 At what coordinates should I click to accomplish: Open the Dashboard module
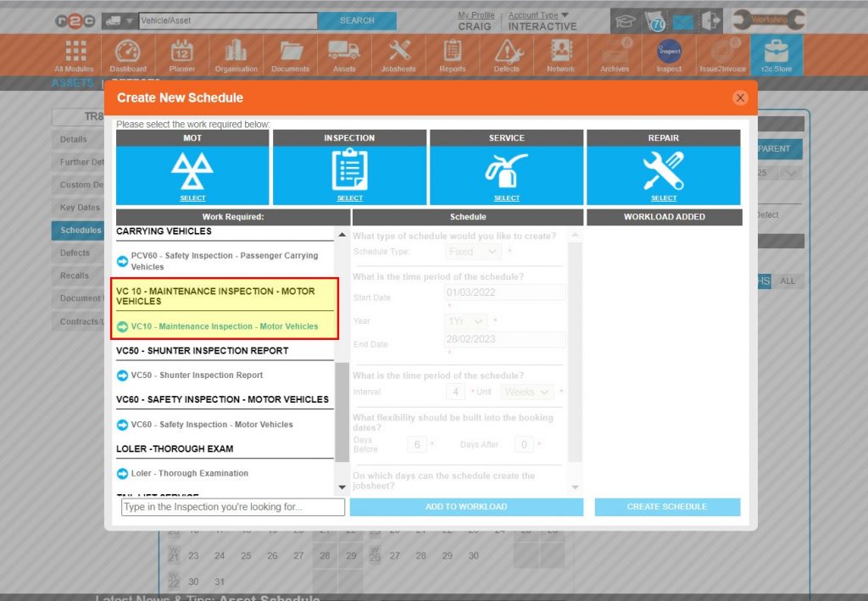128,53
